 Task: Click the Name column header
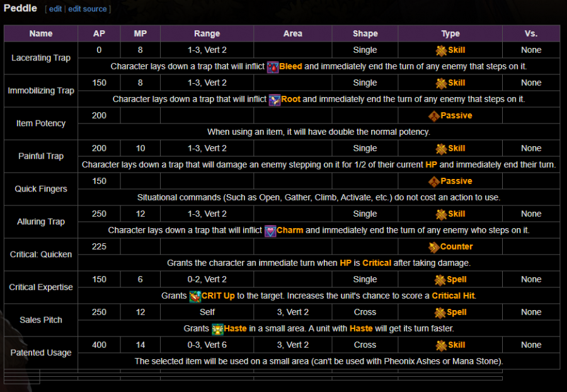pos(41,33)
